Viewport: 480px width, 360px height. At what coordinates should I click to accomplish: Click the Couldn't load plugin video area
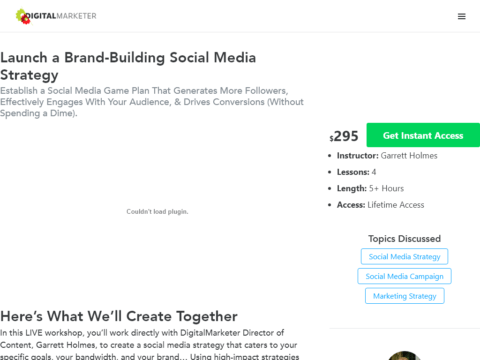[157, 212]
